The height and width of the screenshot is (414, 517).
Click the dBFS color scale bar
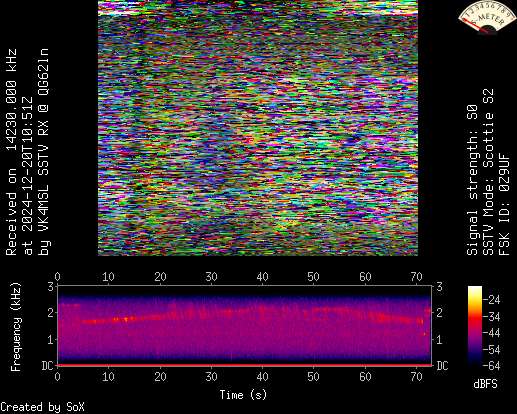(475, 326)
